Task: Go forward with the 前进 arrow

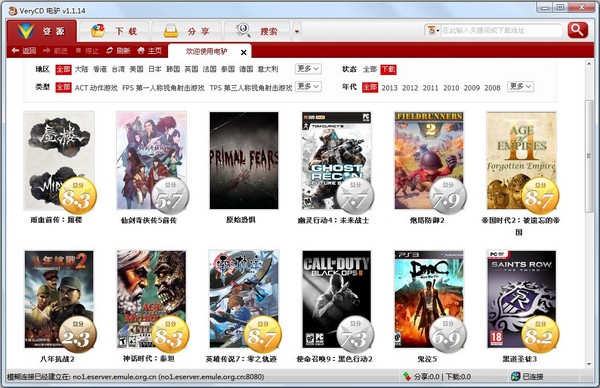Action: 55,51
